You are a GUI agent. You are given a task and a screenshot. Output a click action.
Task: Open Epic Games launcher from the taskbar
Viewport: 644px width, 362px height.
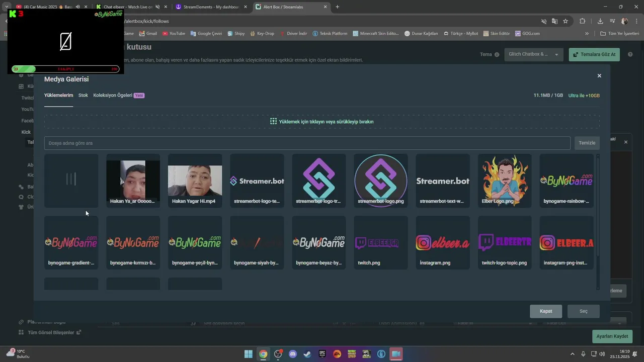322,354
